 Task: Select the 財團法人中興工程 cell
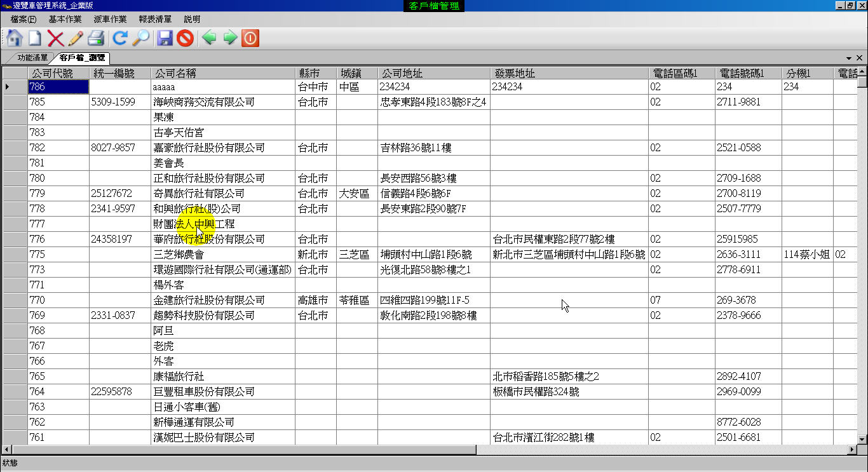(x=223, y=224)
